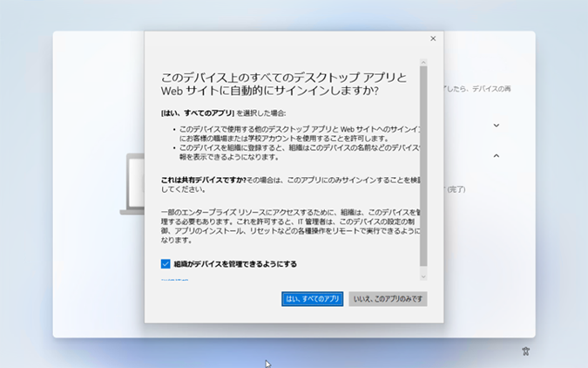Screen dimensions: 588x368
Task: Collapse the expanded section with the up chevron
Action: coord(497,155)
